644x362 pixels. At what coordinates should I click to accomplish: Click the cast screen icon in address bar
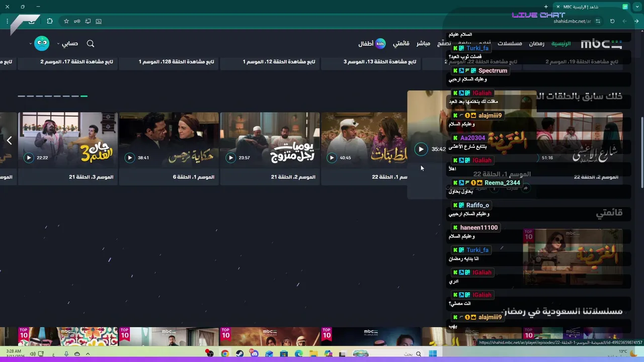[99, 21]
